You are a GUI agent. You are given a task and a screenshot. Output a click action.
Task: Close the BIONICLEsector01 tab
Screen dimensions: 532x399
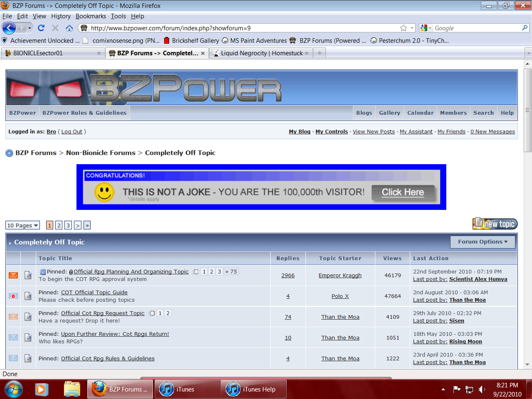pos(99,53)
